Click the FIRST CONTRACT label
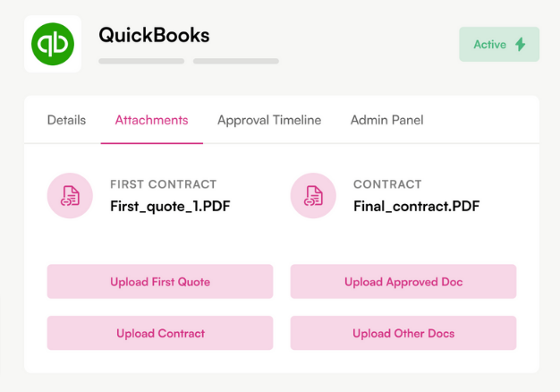The height and width of the screenshot is (392, 560). [x=163, y=184]
